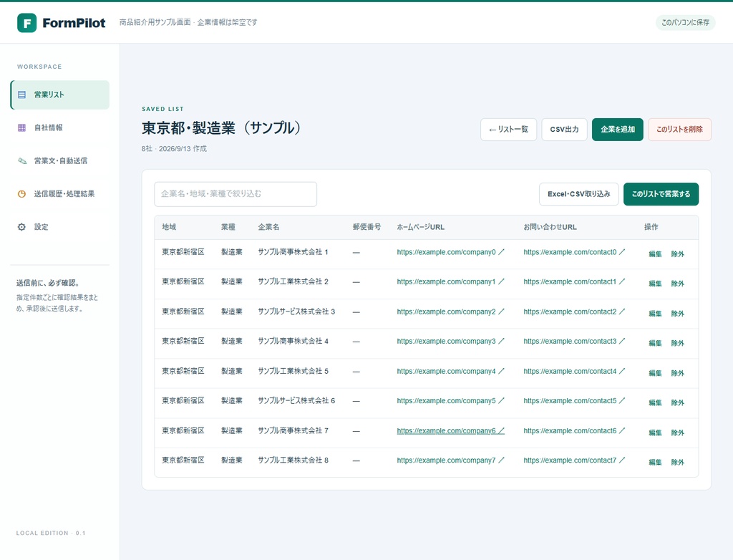Go back with ← リスト一覧 button

click(x=509, y=130)
